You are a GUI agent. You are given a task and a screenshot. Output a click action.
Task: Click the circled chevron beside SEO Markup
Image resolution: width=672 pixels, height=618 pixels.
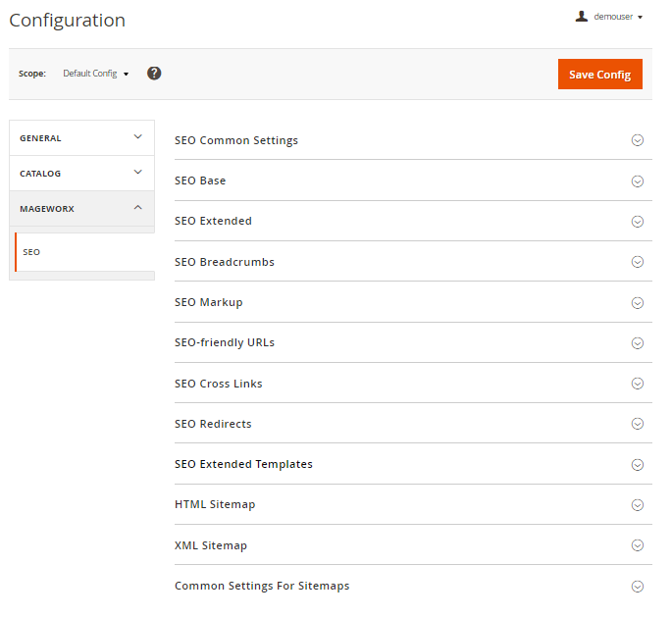click(x=637, y=302)
